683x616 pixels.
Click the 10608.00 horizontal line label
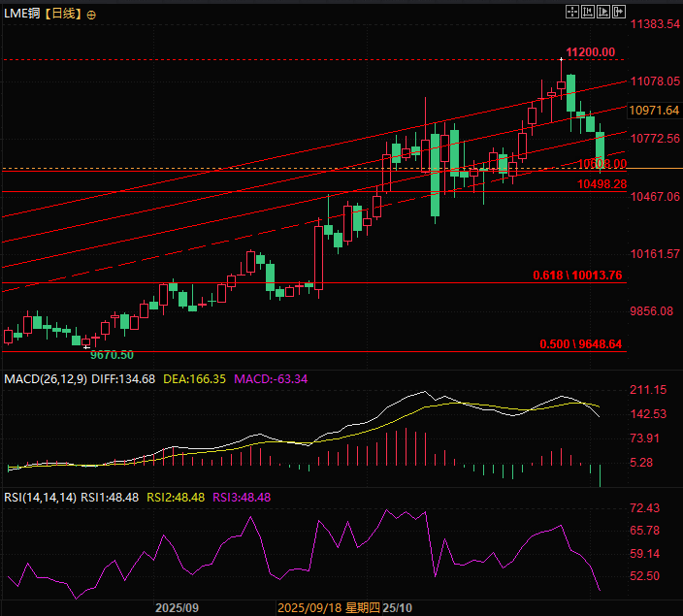click(x=602, y=164)
